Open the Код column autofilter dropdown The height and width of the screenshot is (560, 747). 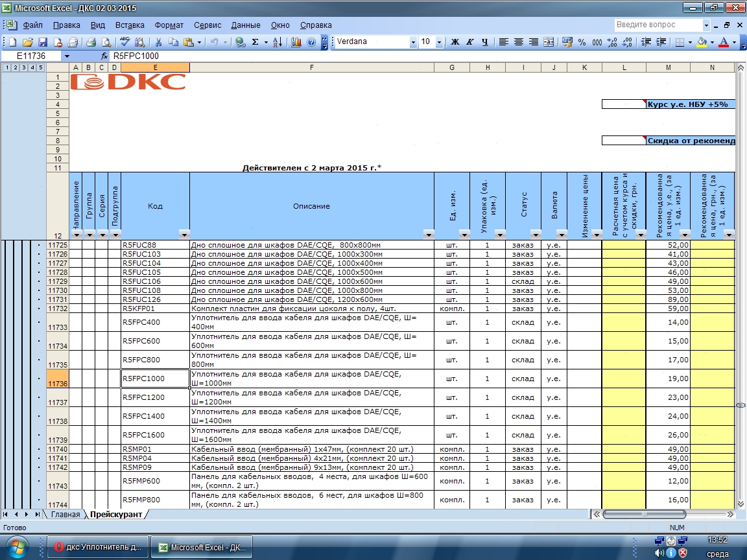coord(184,235)
